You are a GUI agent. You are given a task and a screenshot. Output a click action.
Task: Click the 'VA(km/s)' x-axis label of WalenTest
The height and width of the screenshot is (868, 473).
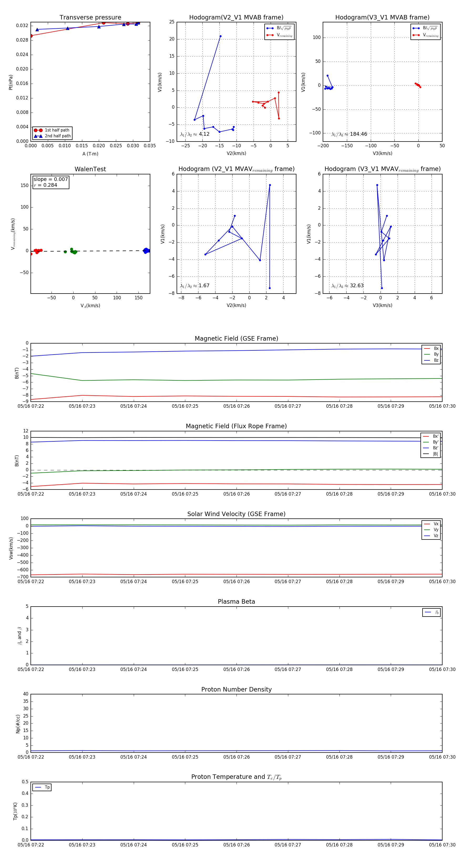click(90, 306)
